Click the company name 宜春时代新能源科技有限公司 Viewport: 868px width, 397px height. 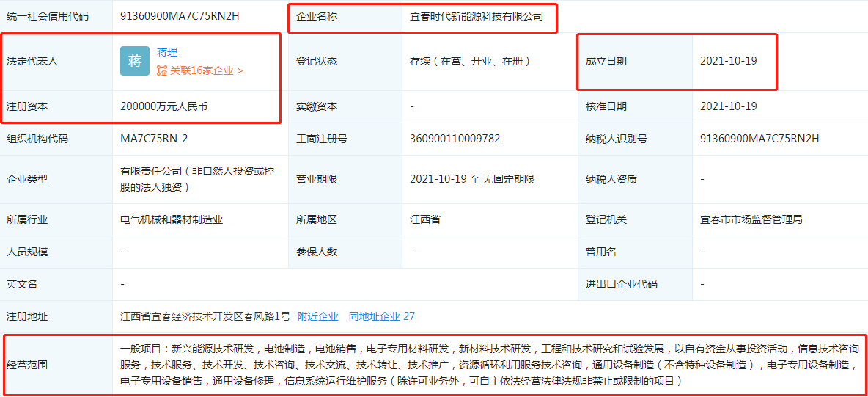(x=477, y=15)
